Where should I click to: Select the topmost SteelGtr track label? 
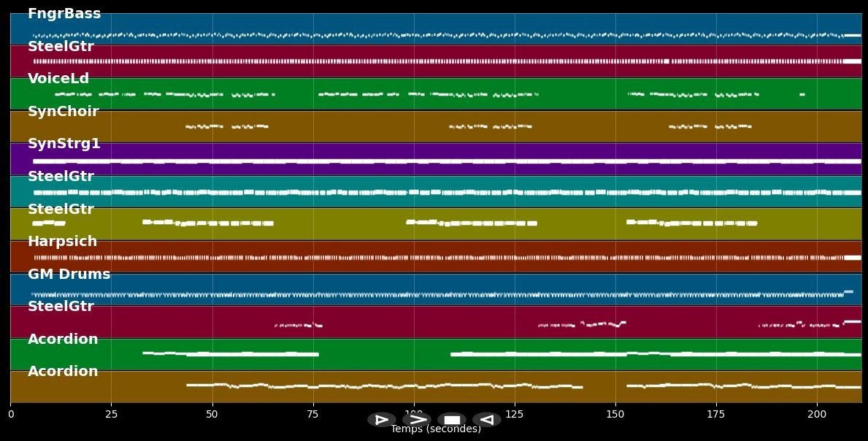coord(61,45)
